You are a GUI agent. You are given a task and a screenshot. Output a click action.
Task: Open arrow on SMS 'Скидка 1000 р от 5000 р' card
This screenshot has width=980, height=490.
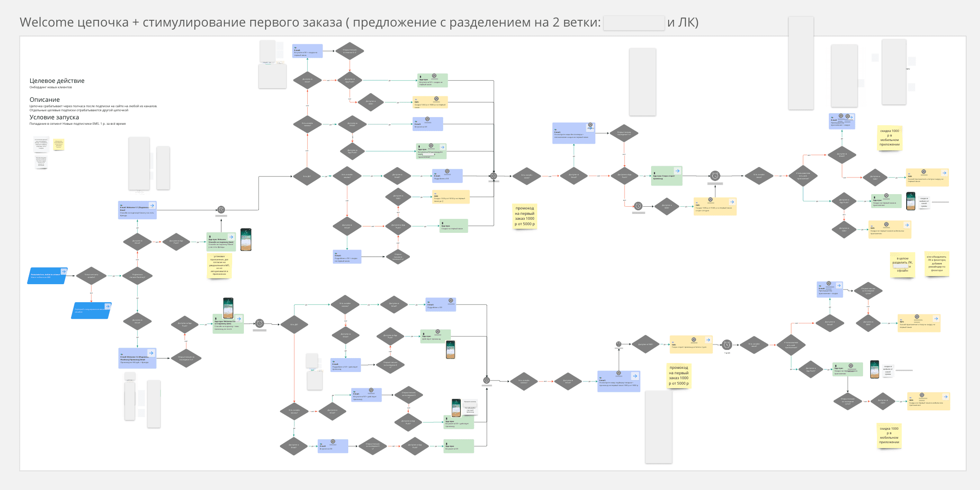(732, 202)
